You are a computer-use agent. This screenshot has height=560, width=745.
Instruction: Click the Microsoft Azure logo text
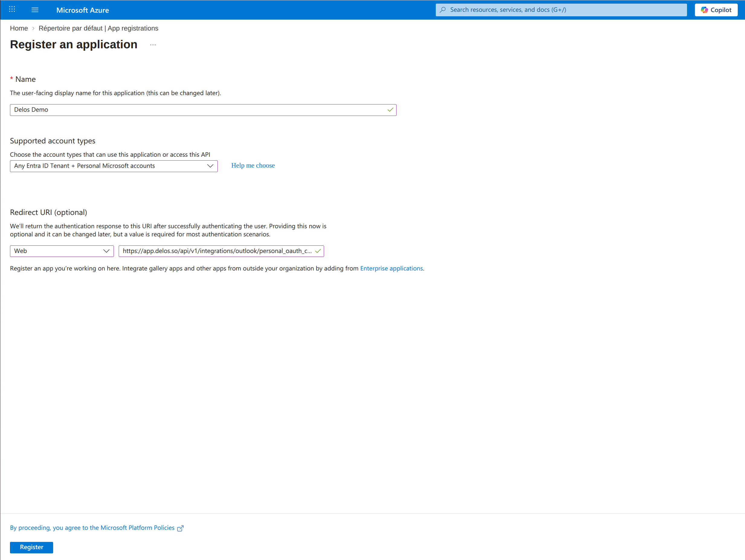[82, 10]
